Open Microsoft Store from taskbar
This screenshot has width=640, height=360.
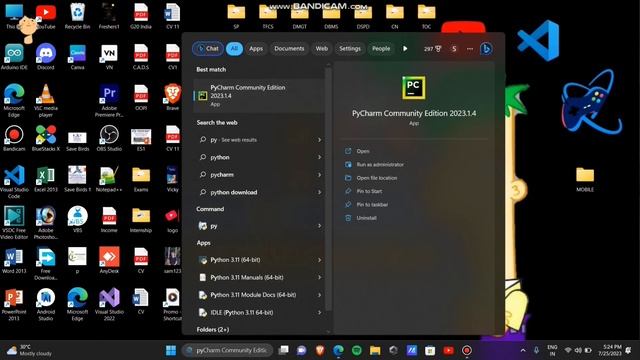pyautogui.click(x=430, y=350)
